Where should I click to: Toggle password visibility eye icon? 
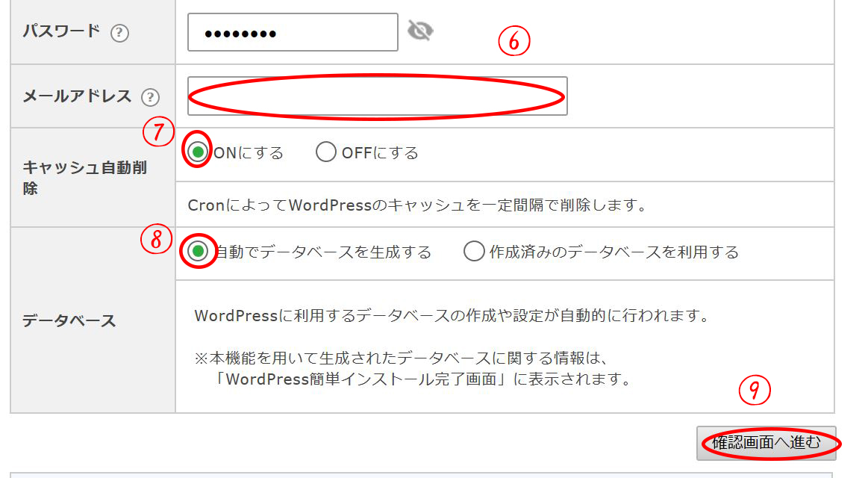pyautogui.click(x=420, y=31)
